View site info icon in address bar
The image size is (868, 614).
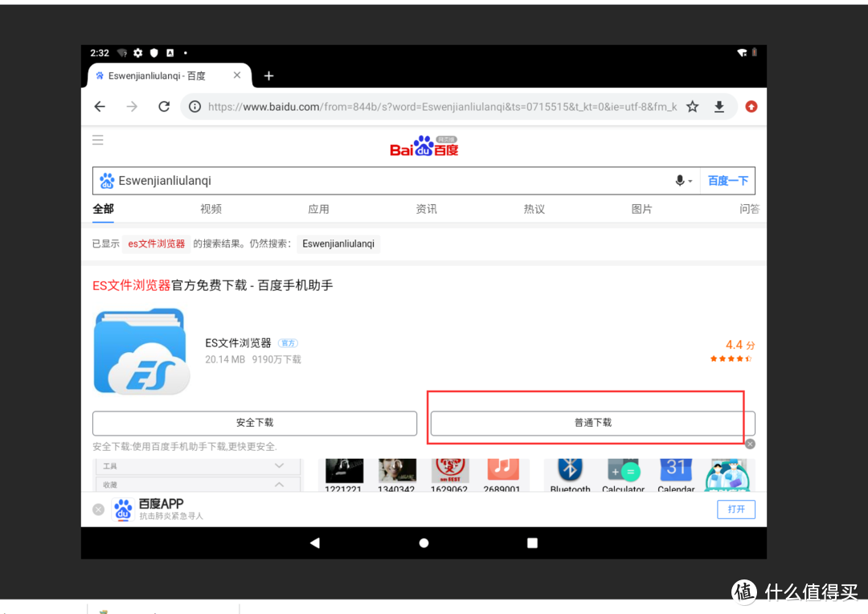coord(194,106)
